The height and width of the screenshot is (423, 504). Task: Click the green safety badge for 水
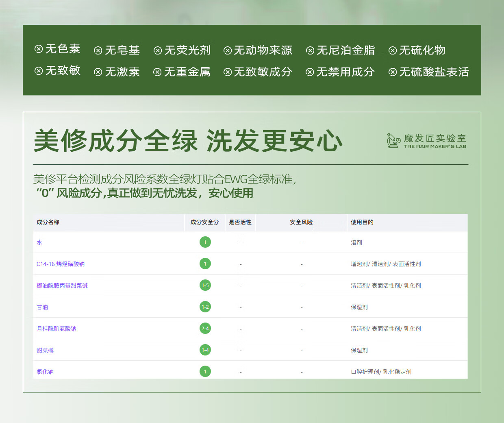pos(205,242)
